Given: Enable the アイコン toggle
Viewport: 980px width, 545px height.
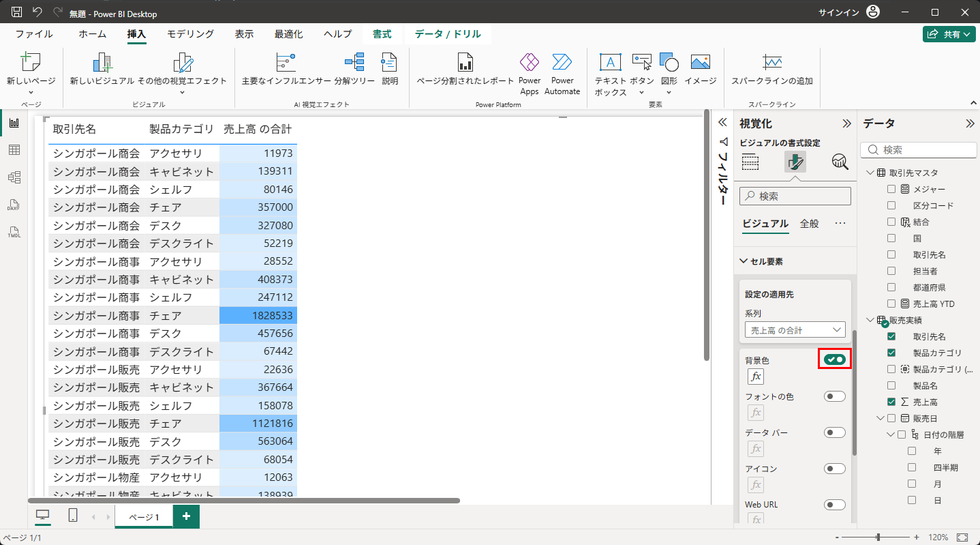Looking at the screenshot, I should pos(834,469).
